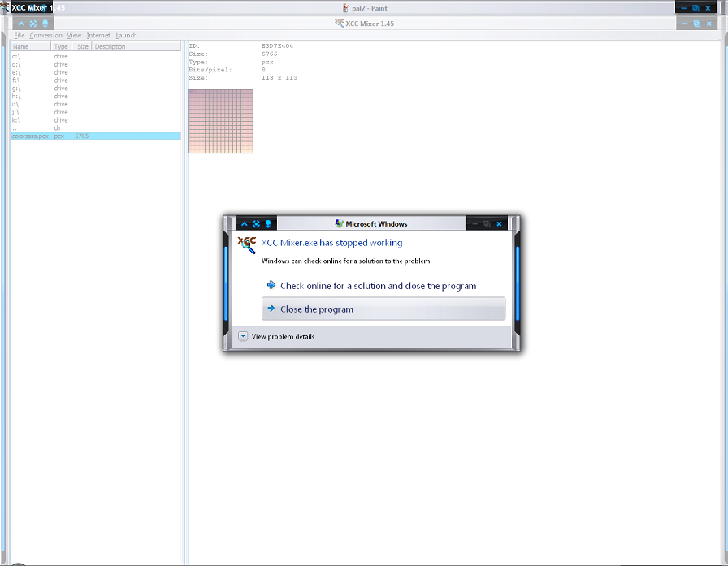The image size is (728, 566).
Task: Open the File menu
Action: (x=19, y=36)
